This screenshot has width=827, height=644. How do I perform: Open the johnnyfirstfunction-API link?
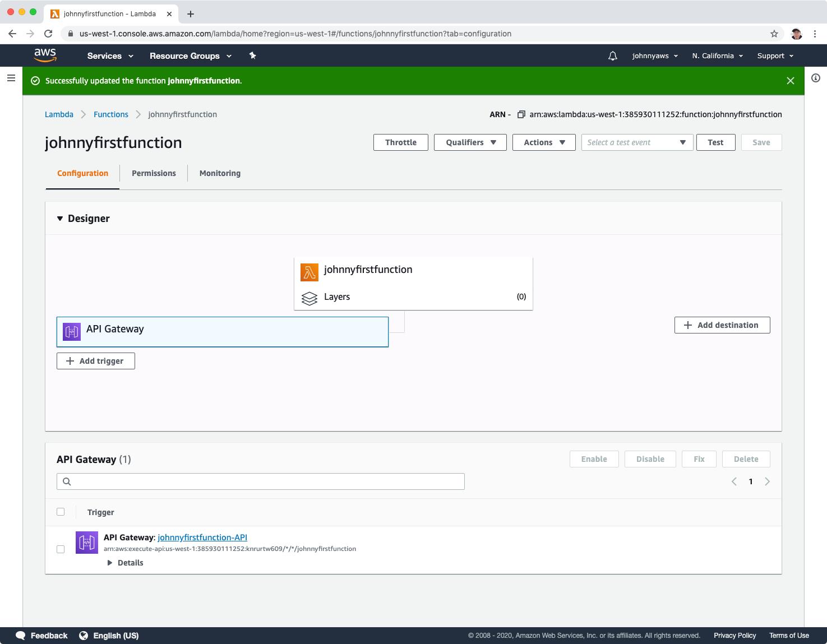[x=202, y=538]
